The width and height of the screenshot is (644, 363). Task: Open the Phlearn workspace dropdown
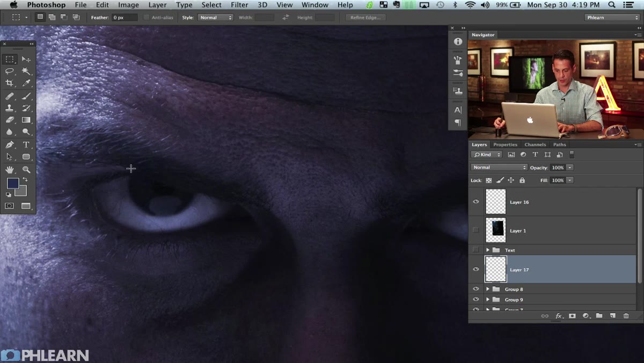pyautogui.click(x=612, y=17)
